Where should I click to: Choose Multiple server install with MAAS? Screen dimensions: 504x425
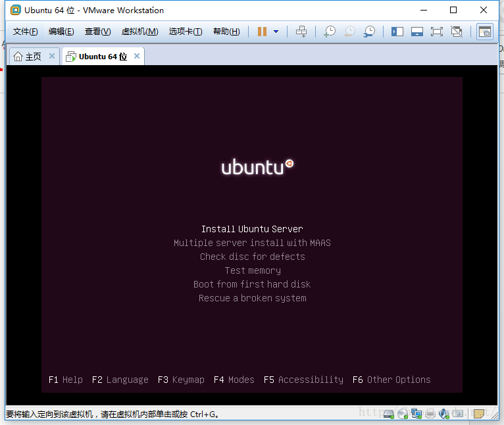click(252, 243)
